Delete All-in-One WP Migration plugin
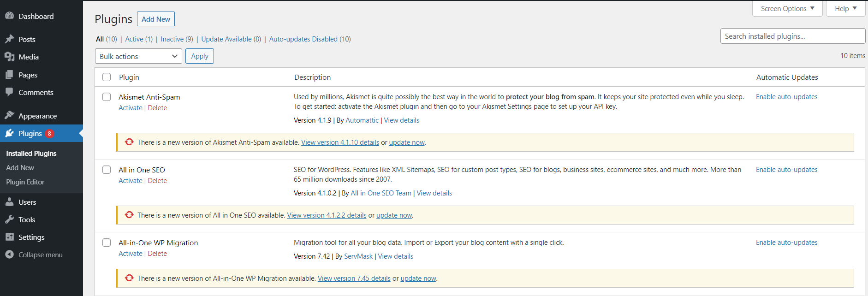Image resolution: width=868 pixels, height=296 pixels. 157,254
